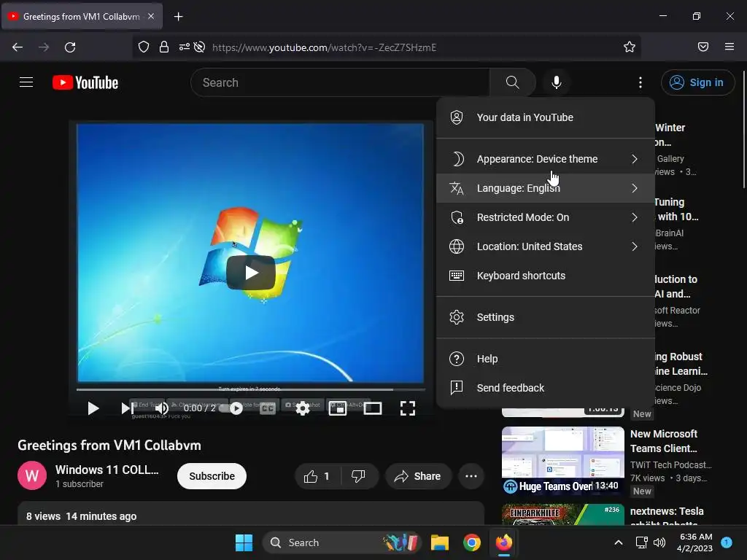
Task: Open the Windows 11 COLL... channel avatar
Action: [x=32, y=475]
